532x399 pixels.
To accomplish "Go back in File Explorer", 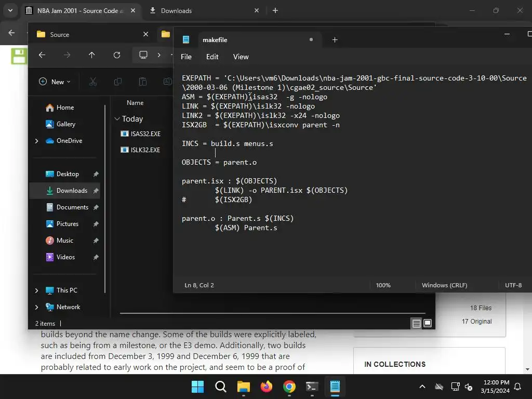I will tap(42, 55).
